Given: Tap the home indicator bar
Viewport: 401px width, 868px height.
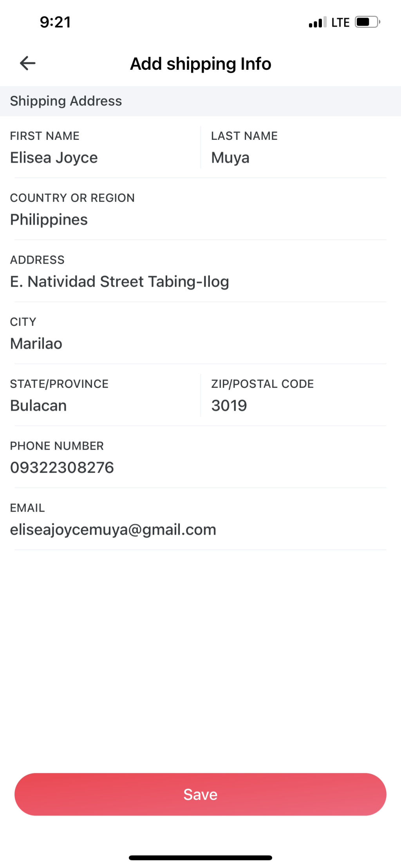Looking at the screenshot, I should click(200, 857).
